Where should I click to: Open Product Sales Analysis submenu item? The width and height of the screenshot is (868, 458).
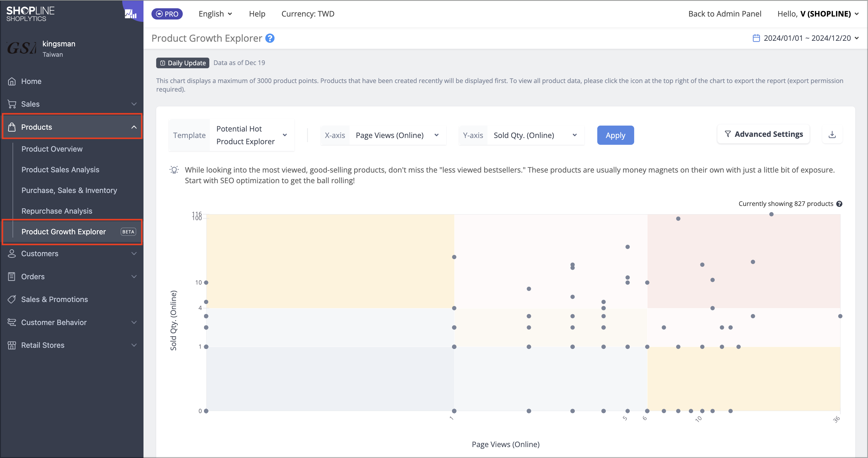[60, 170]
